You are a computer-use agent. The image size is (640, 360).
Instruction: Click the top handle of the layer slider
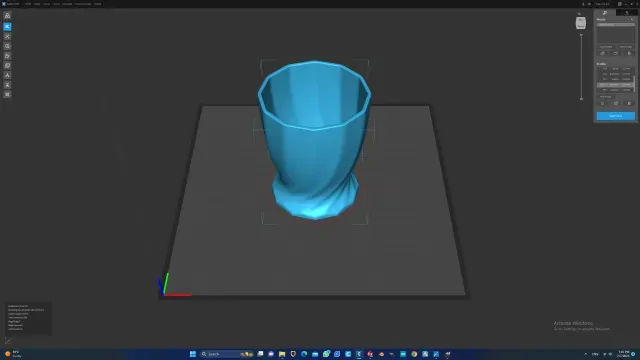click(581, 35)
